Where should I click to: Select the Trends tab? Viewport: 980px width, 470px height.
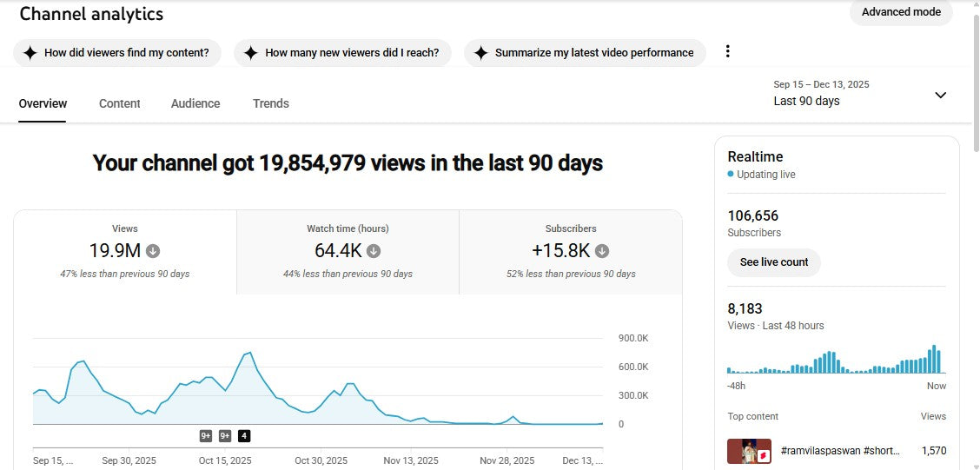pyautogui.click(x=271, y=103)
